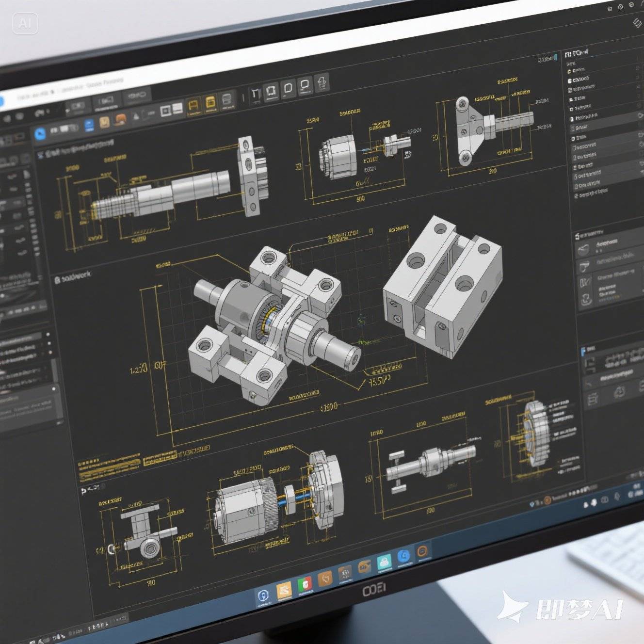Image resolution: width=644 pixels, height=644 pixels.
Task: Select the blue arrow tool icon at toolbar's left end
Action: (40, 133)
